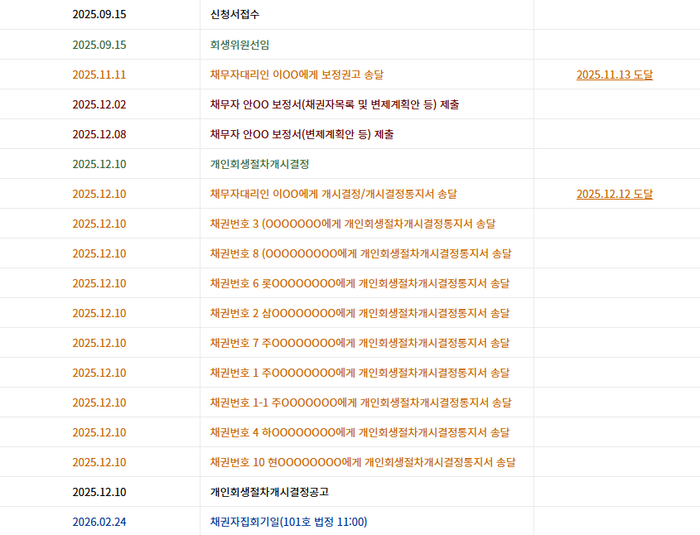Click the green 개인회생절차개시결정 entry

pyautogui.click(x=259, y=164)
